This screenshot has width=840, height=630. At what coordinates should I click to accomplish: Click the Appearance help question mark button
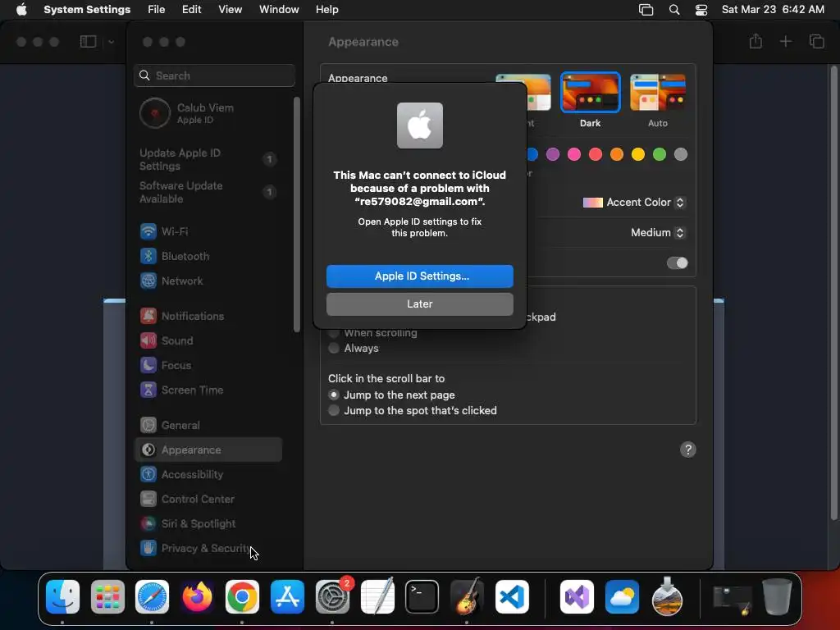tap(688, 450)
